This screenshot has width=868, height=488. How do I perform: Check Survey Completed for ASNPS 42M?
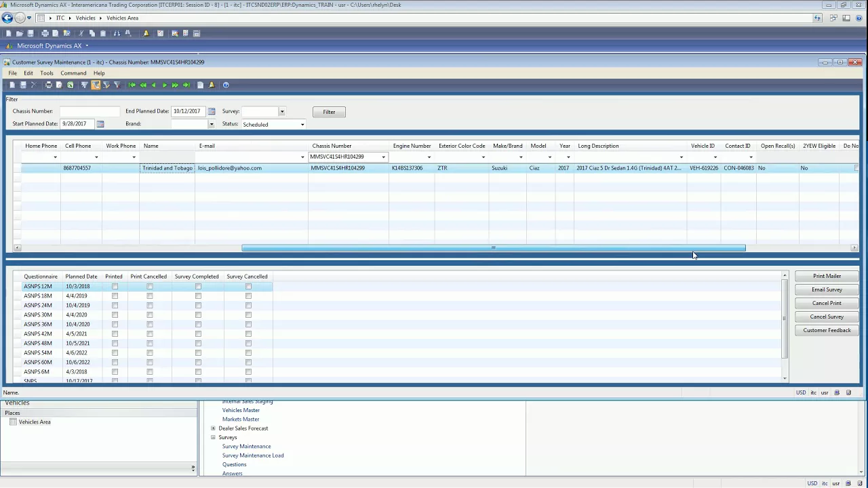click(x=198, y=333)
